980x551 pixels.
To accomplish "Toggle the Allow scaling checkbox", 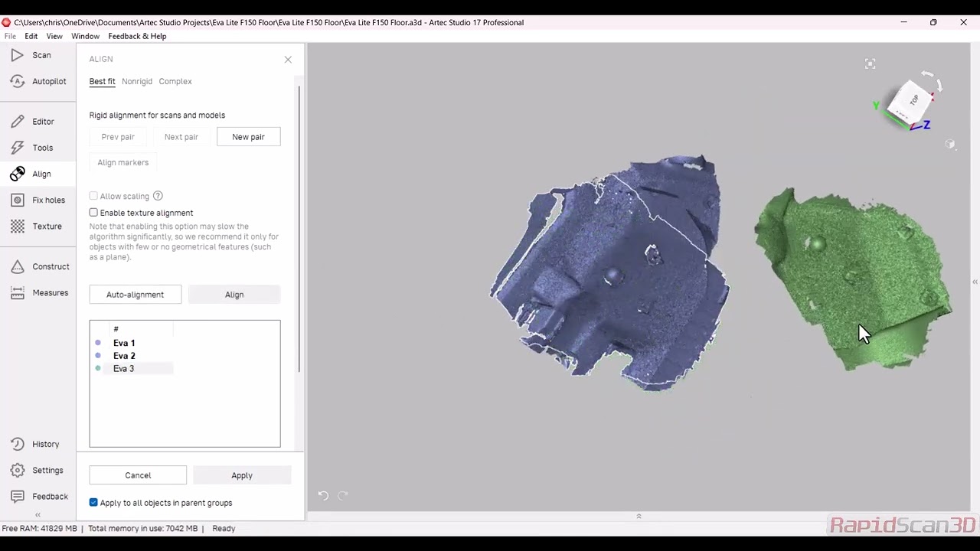I will [x=93, y=196].
